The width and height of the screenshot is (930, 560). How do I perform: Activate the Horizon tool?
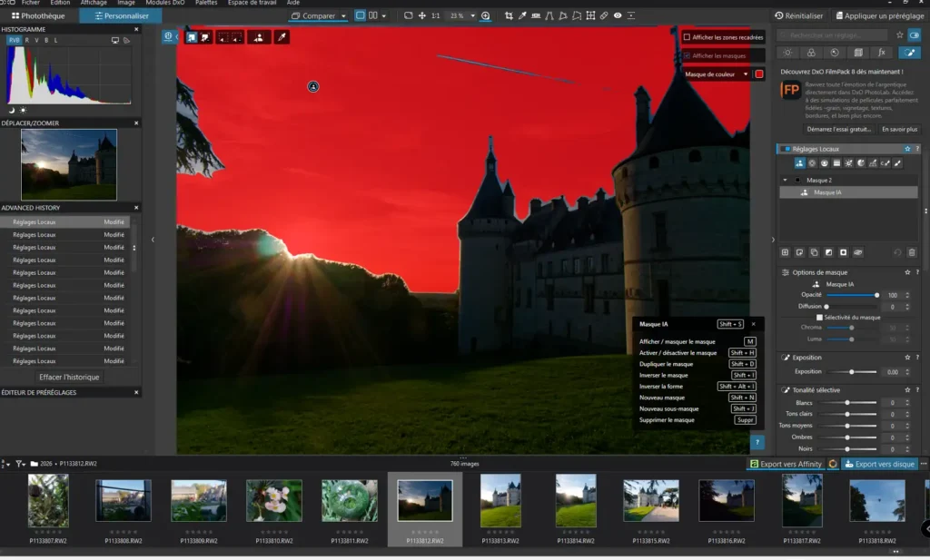tap(536, 16)
